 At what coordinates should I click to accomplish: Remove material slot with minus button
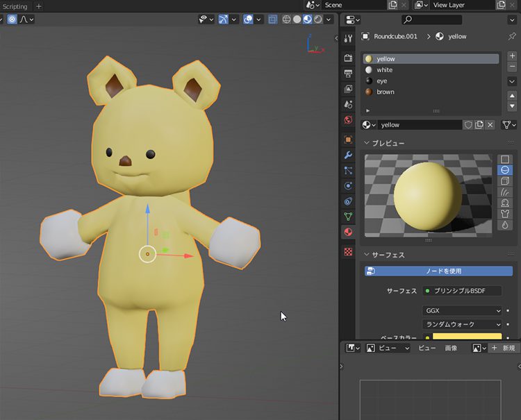(512, 67)
